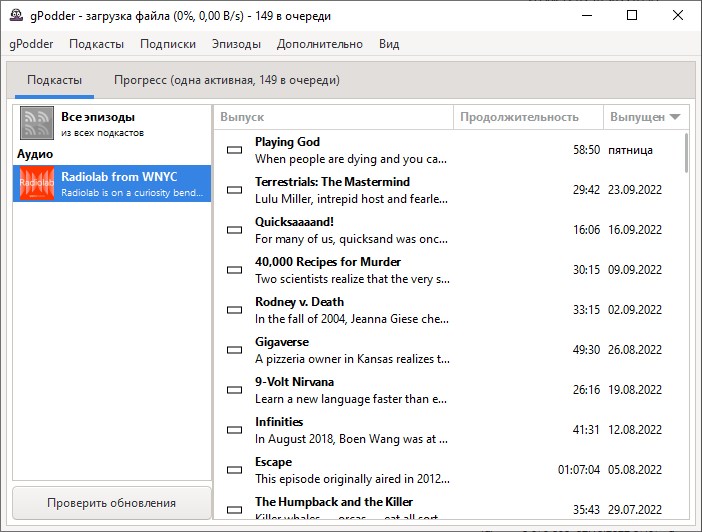
Task: Click status icon for Terrestrials: The Mastermind
Action: click(235, 190)
